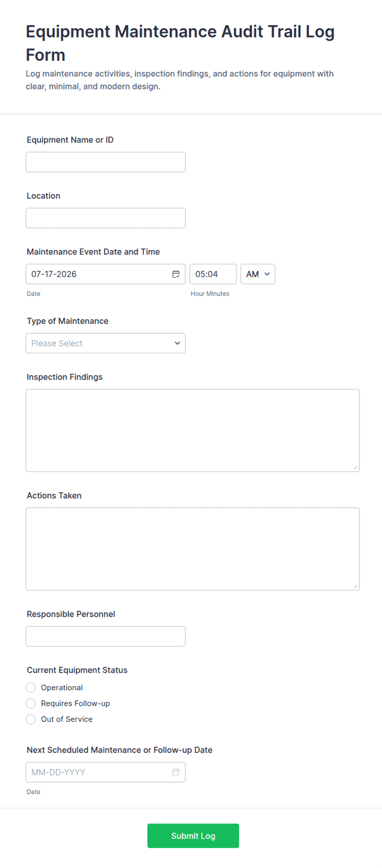Select the Responsible Personnel input box

106,636
